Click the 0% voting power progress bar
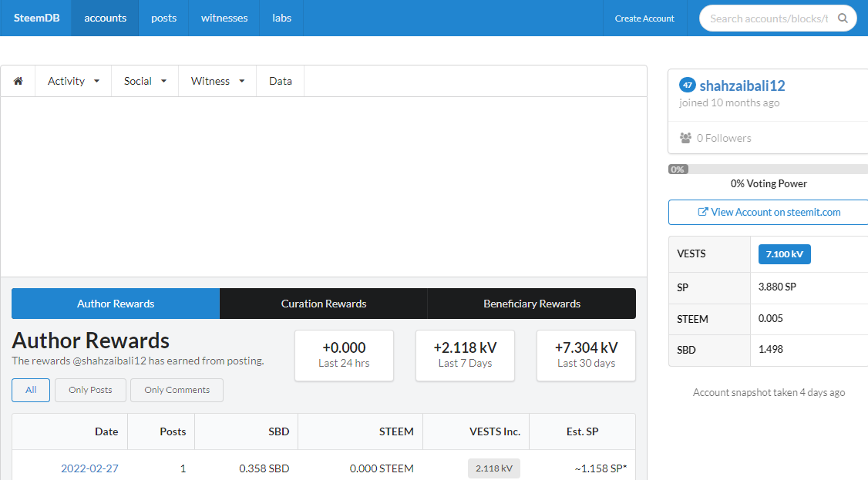The width and height of the screenshot is (868, 480). click(x=769, y=170)
